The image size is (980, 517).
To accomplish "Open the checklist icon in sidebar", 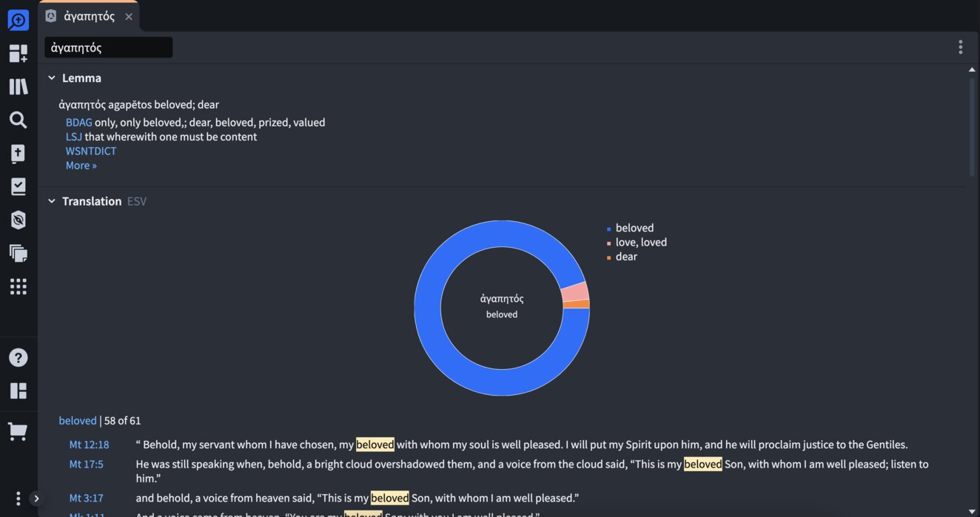I will point(18,186).
